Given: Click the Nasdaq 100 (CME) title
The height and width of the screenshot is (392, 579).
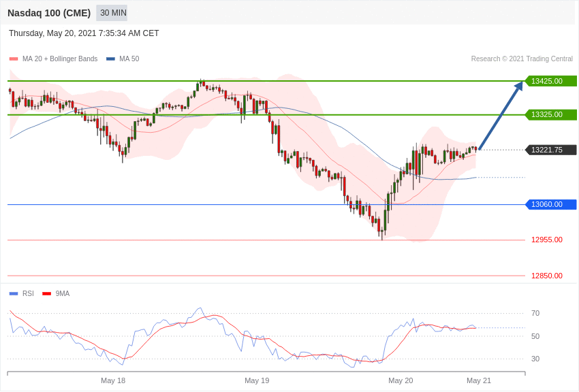Looking at the screenshot, I should point(49,13).
